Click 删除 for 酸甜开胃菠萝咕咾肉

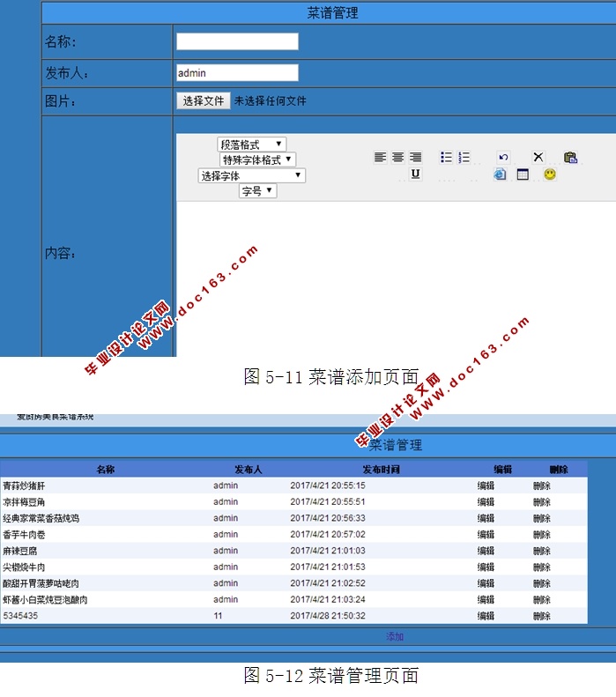coord(542,583)
